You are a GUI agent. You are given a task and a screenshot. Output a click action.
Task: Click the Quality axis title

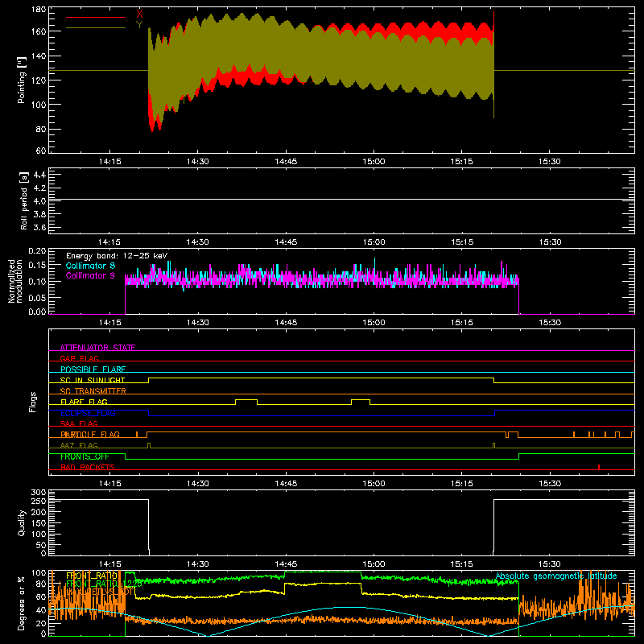tap(22, 522)
